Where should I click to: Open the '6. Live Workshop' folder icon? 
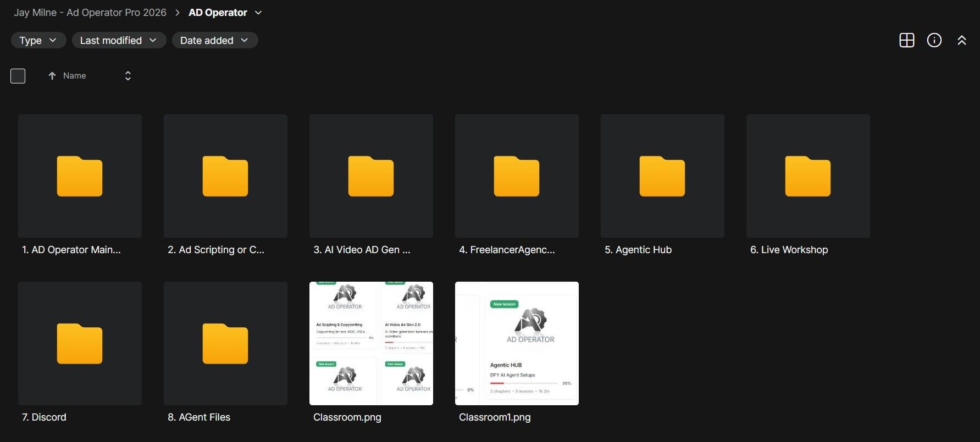coord(808,176)
